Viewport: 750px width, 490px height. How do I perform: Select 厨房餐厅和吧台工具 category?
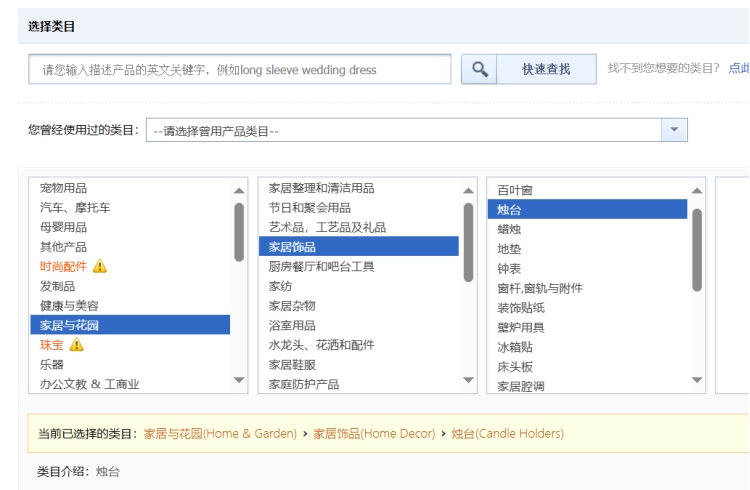pos(321,266)
